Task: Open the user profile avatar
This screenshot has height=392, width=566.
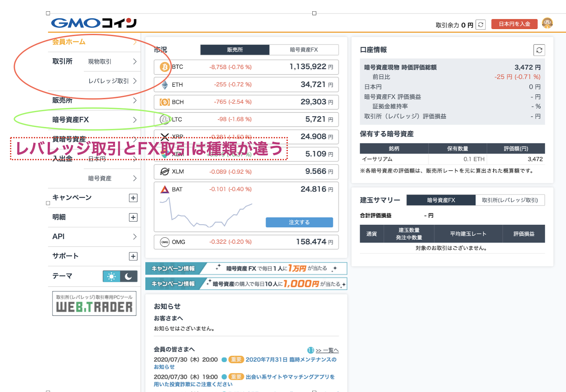Action: [547, 23]
